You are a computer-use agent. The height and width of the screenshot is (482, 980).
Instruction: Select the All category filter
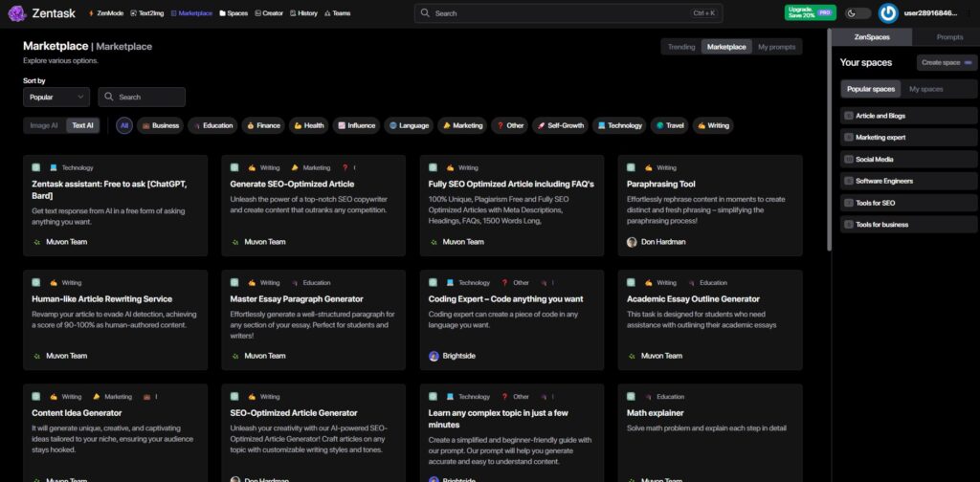point(124,125)
